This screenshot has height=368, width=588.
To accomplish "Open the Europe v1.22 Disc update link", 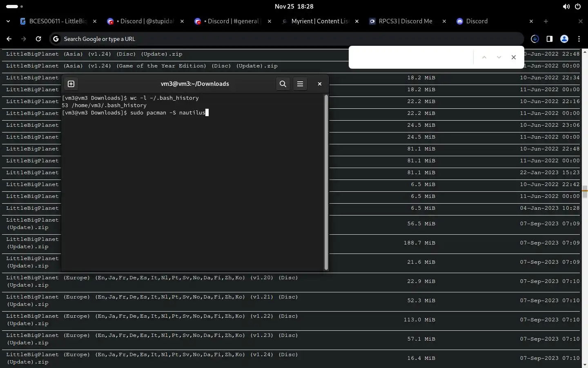I will pos(152,320).
